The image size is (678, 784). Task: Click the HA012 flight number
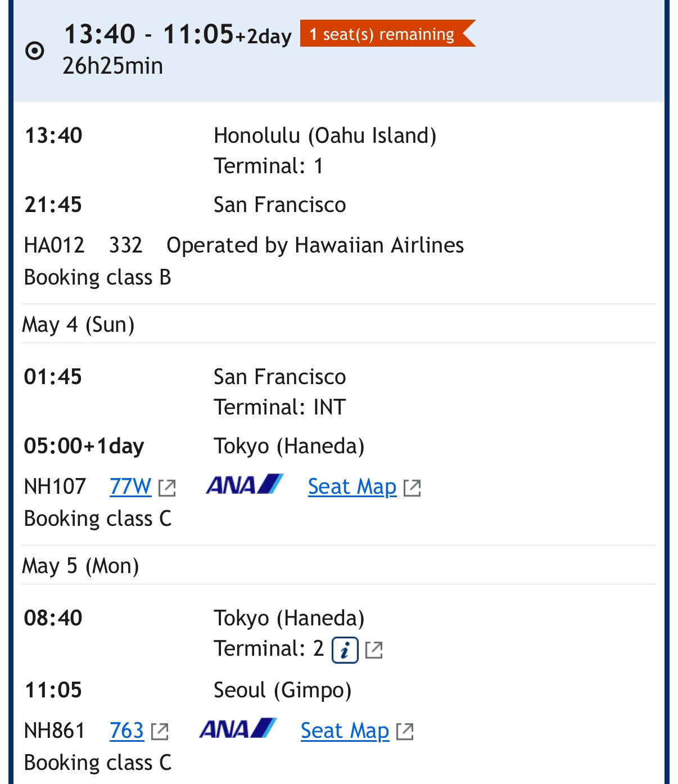[54, 245]
